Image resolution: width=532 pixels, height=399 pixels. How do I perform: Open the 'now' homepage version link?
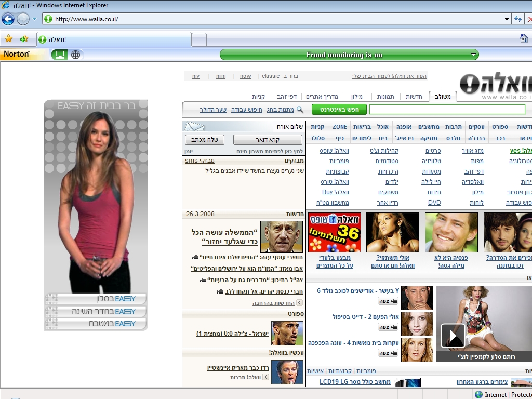pyautogui.click(x=246, y=76)
